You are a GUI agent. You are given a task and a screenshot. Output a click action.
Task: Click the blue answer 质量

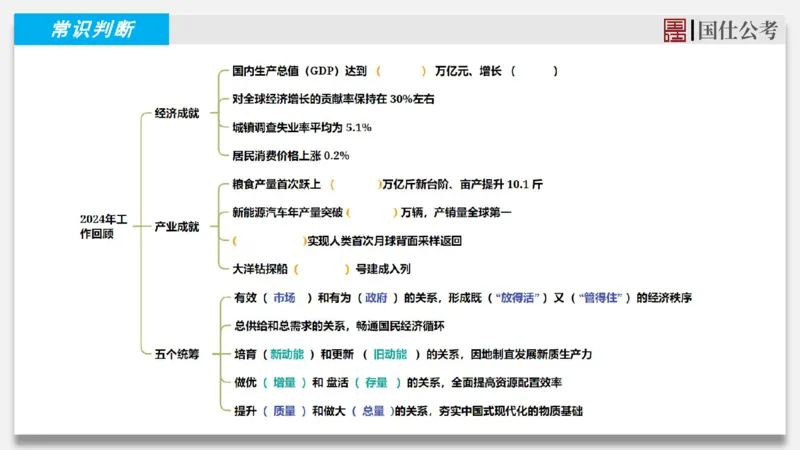(x=284, y=411)
